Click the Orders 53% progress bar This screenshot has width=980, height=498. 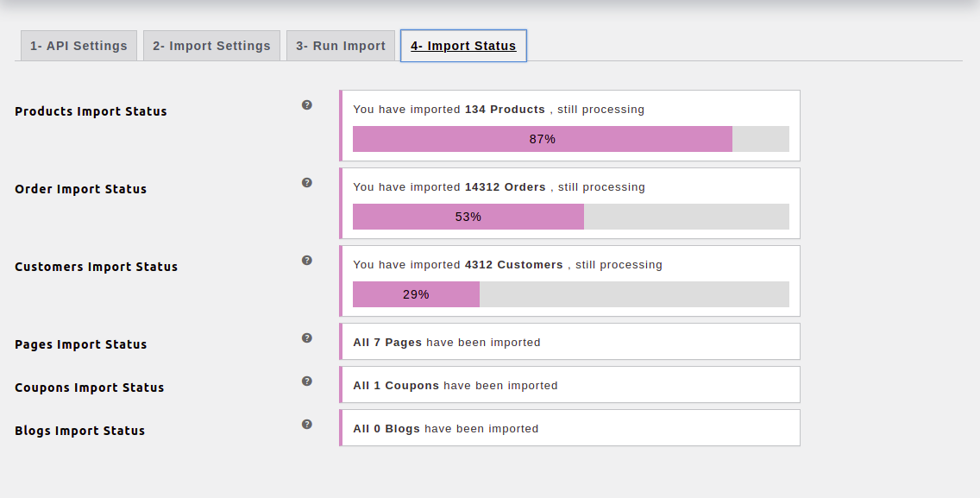click(x=570, y=217)
